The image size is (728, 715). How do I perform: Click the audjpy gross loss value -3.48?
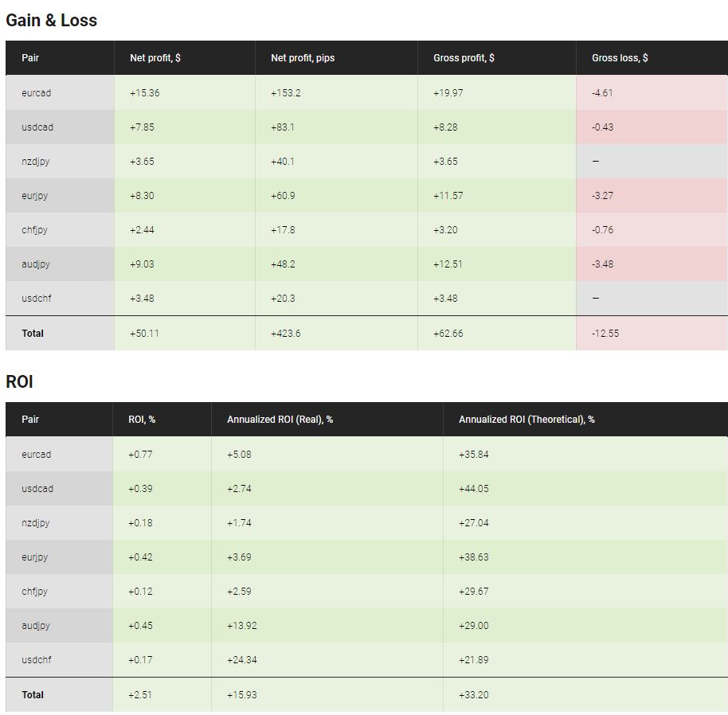pos(602,264)
